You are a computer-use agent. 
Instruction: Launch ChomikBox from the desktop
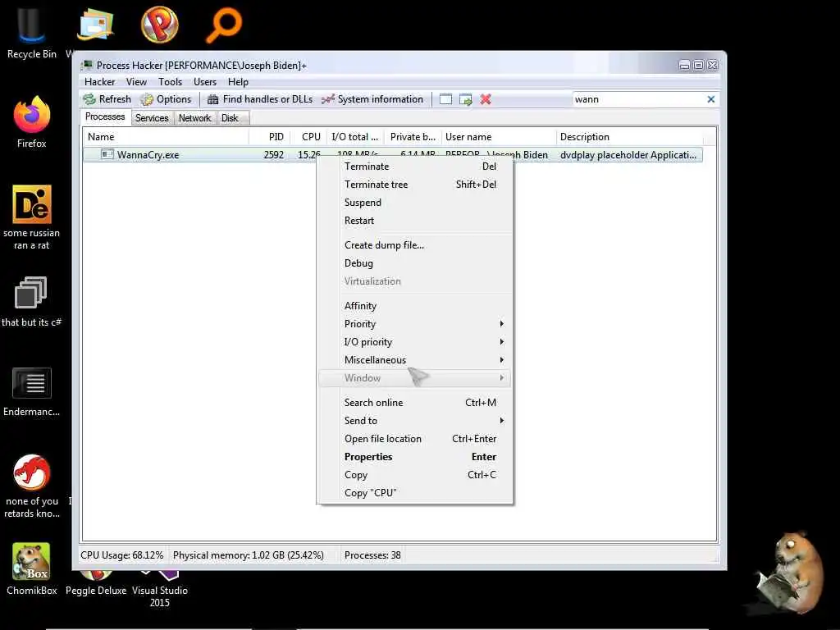[x=32, y=568]
